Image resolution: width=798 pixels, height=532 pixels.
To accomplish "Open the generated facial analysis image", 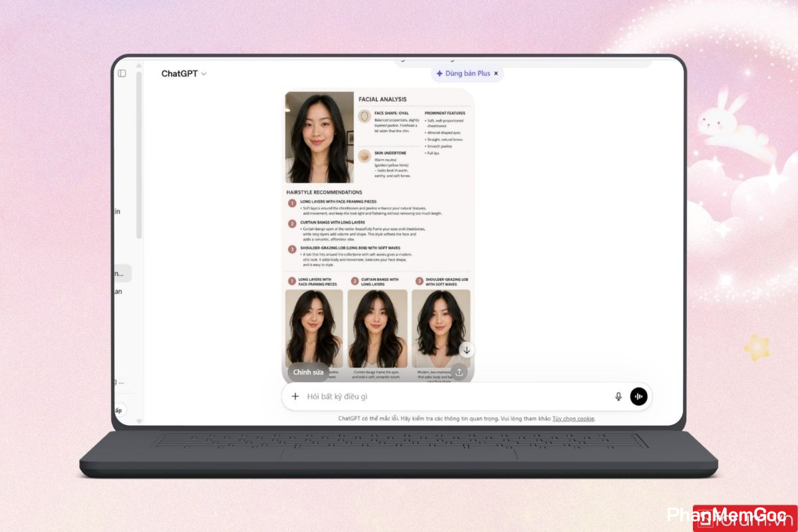I will tap(378, 236).
